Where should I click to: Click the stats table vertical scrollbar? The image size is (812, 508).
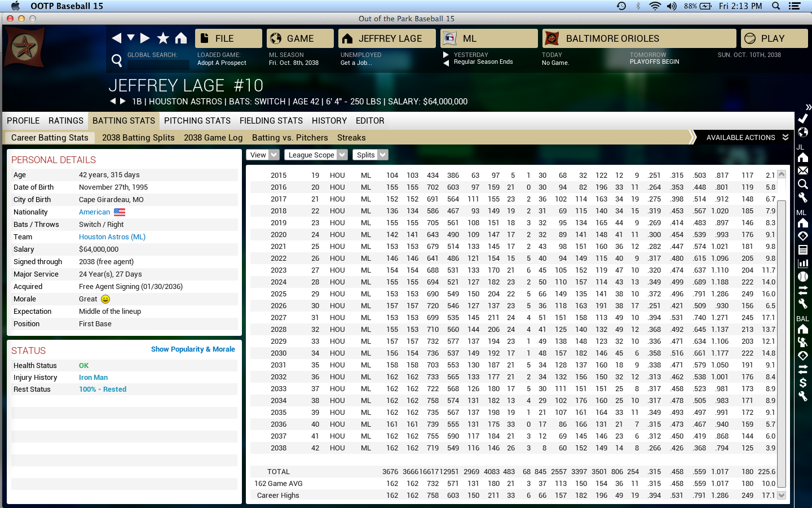point(782,339)
